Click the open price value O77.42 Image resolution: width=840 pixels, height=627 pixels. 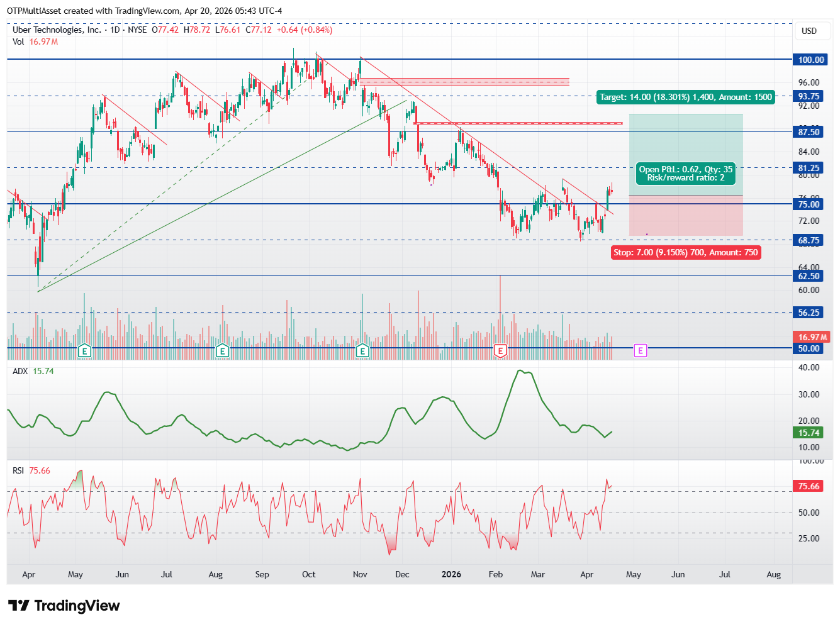coord(165,30)
